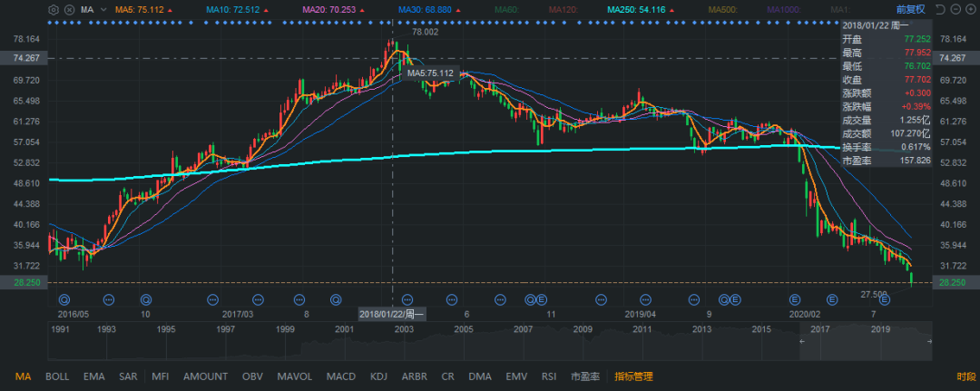Select the OBV indicator

252,376
